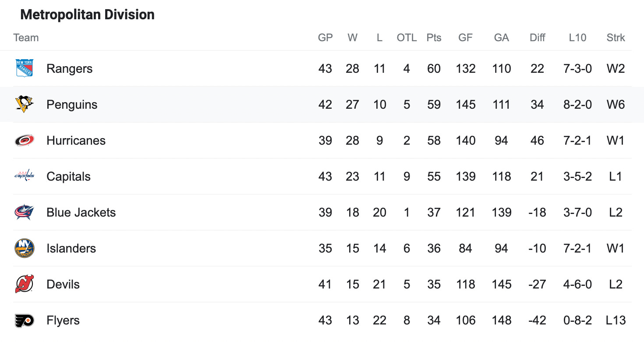
Task: Select the New York Islanders logo
Action: [x=25, y=248]
